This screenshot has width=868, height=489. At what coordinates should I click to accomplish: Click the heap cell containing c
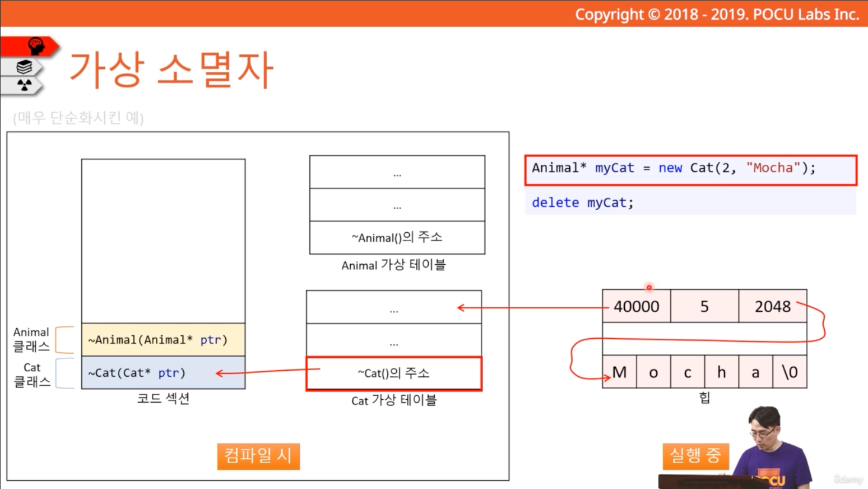pos(688,372)
